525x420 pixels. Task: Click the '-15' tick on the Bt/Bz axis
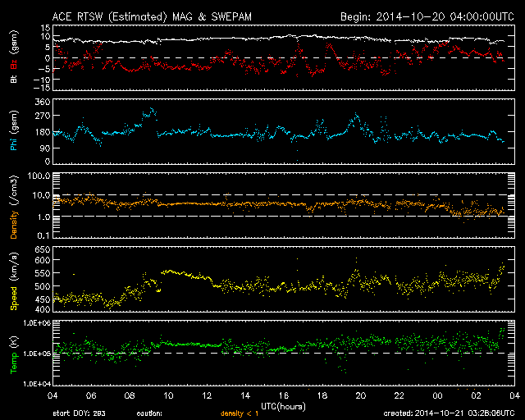pos(42,88)
